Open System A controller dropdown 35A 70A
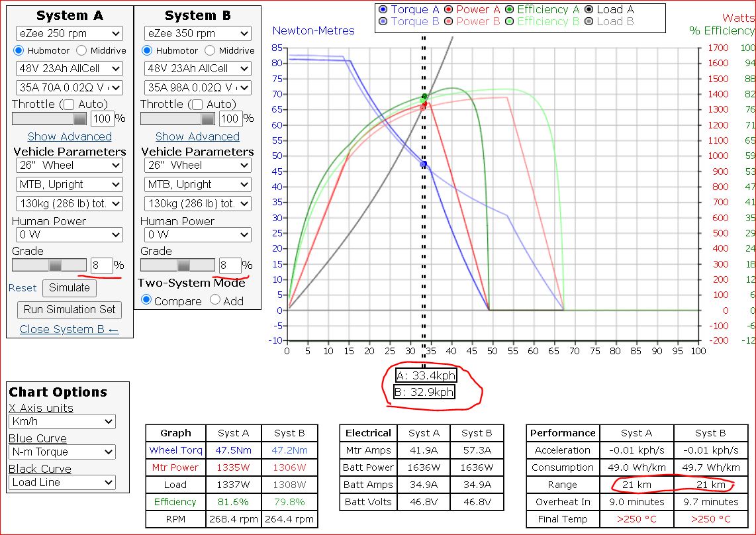The height and width of the screenshot is (535, 756). 70,88
